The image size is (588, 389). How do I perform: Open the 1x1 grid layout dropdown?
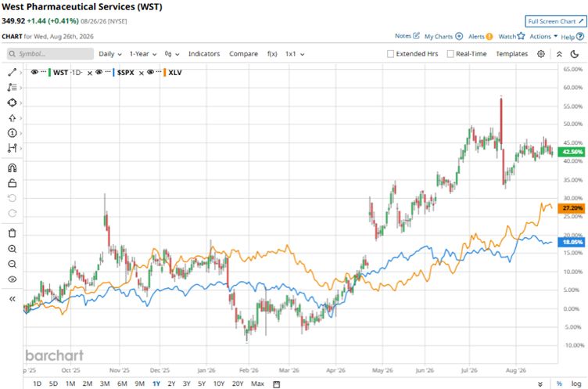[295, 54]
